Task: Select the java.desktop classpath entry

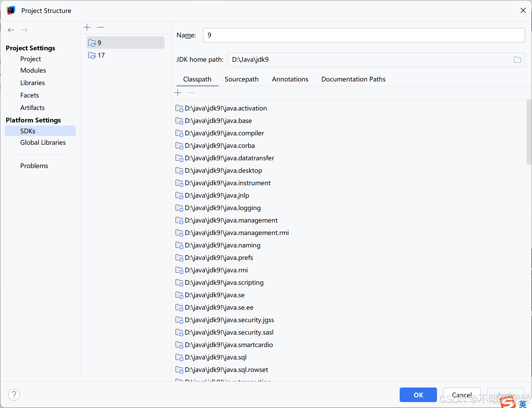Action: pyautogui.click(x=223, y=170)
